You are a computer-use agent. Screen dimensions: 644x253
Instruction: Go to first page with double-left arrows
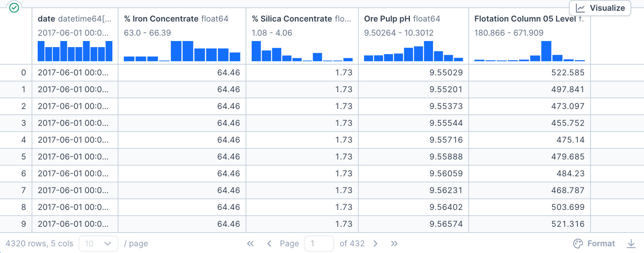click(250, 244)
